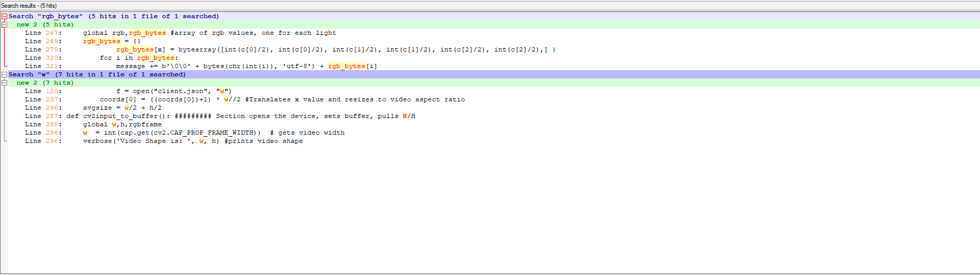Image resolution: width=980 pixels, height=275 pixels.
Task: Collapse the "new 2 (7 hits)" file node
Action: click(x=4, y=83)
